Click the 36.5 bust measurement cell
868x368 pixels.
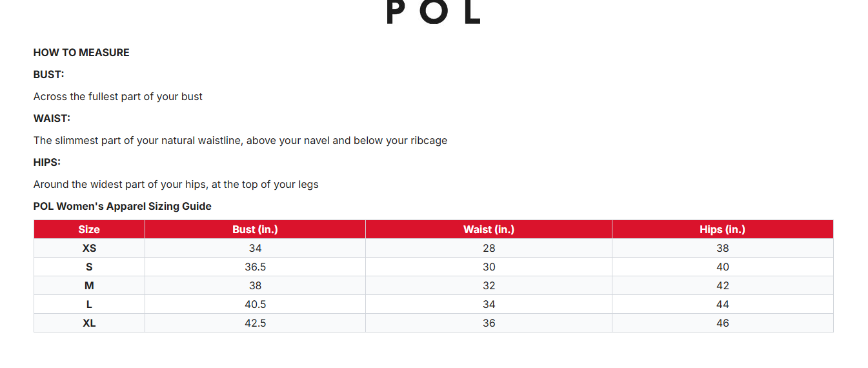[255, 267]
